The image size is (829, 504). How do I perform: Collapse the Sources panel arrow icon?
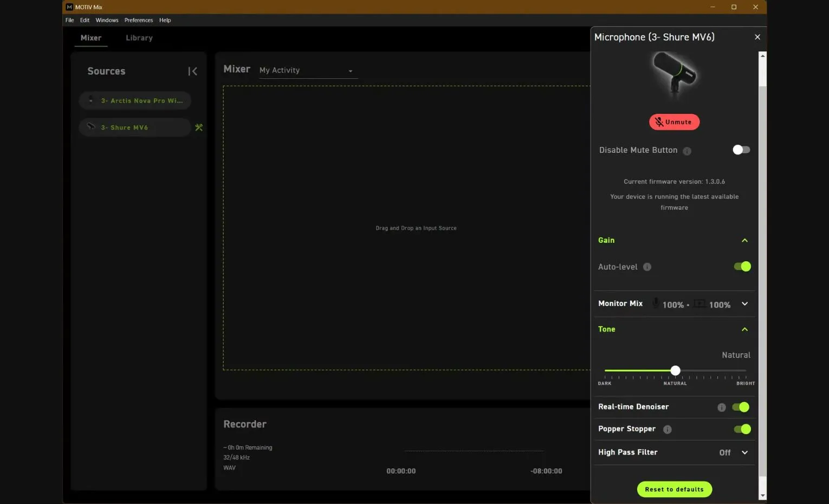coord(192,72)
